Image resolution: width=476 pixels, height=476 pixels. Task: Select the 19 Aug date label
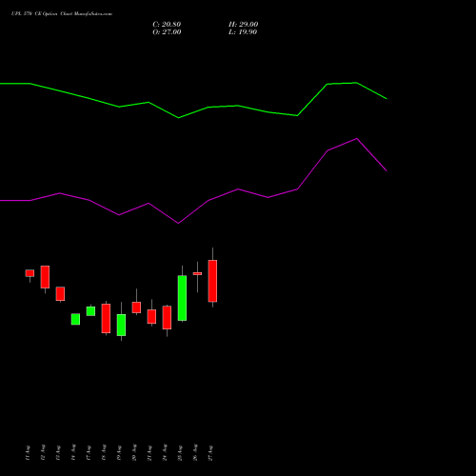(119, 453)
